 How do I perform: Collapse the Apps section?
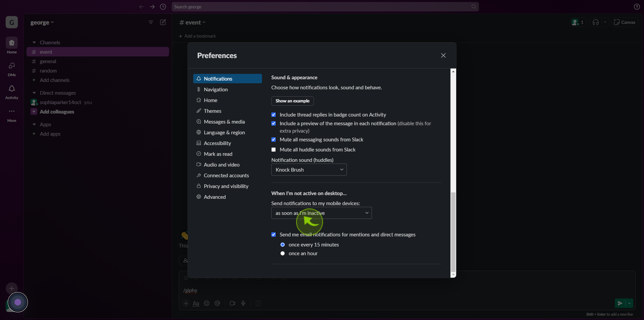(34, 125)
